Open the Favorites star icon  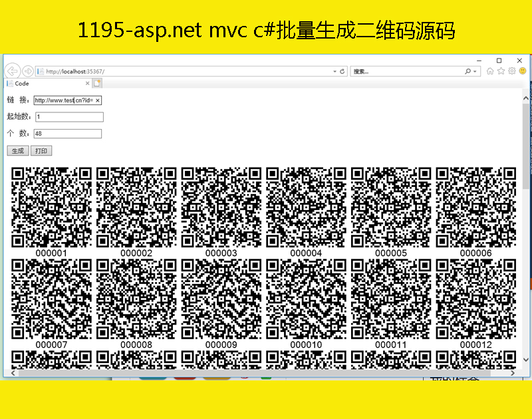tap(501, 71)
